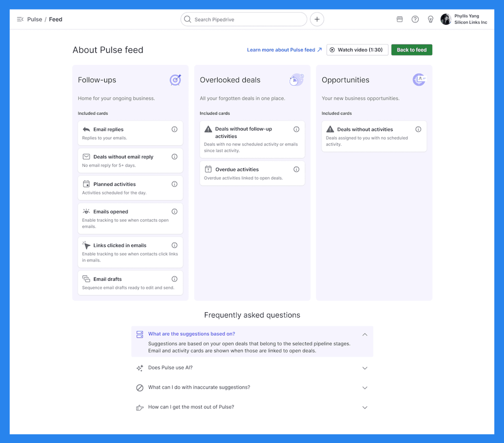Show info for Deals without activities card
The image size is (504, 443).
418,129
